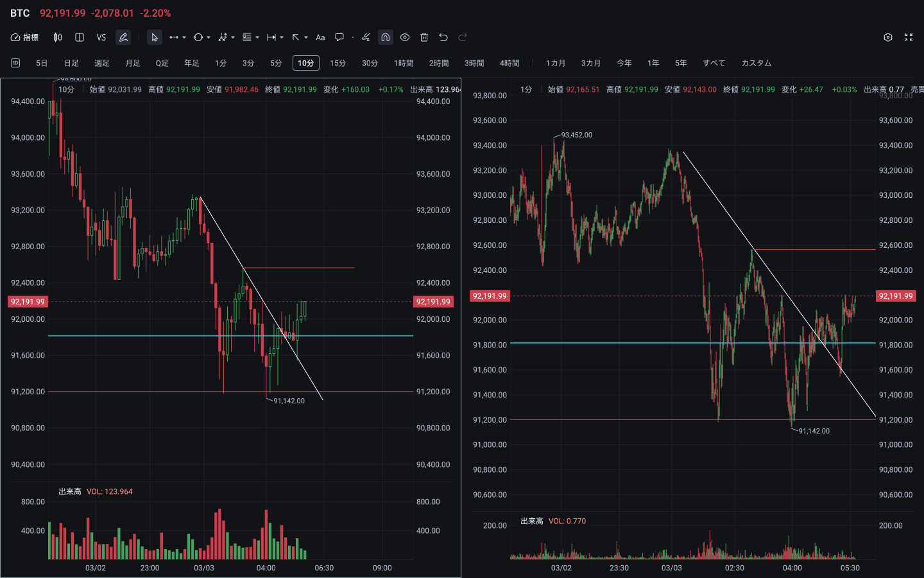
Task: Select the circle shape tool
Action: tap(198, 37)
